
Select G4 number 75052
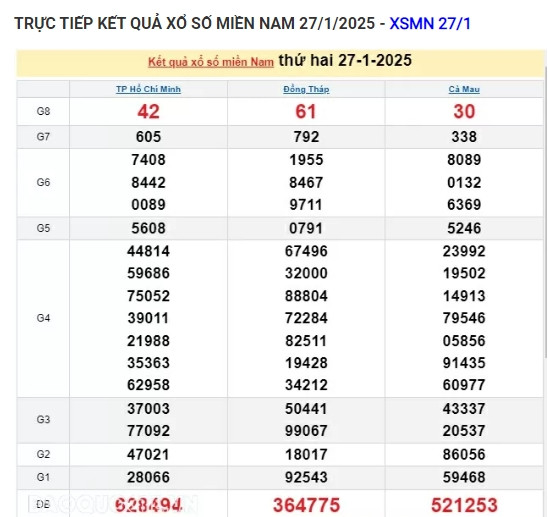coord(149,296)
